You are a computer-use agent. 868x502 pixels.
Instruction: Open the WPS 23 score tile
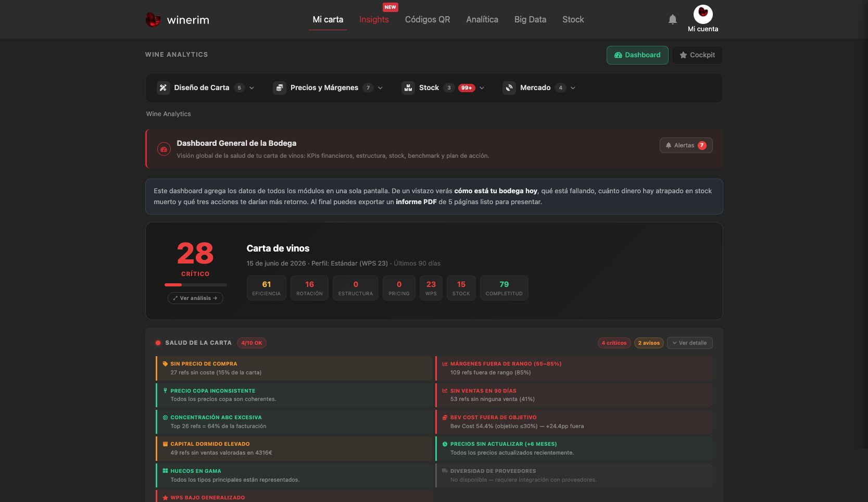[431, 288]
